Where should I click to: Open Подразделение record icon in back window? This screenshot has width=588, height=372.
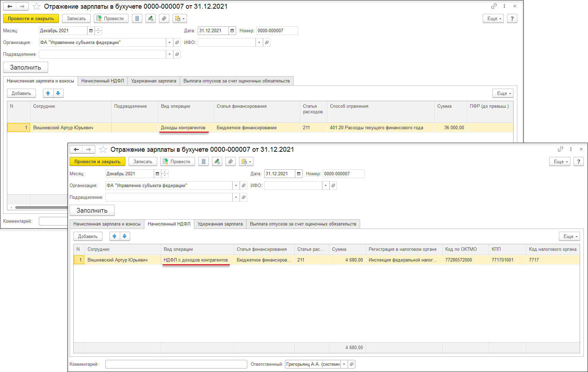click(x=177, y=54)
